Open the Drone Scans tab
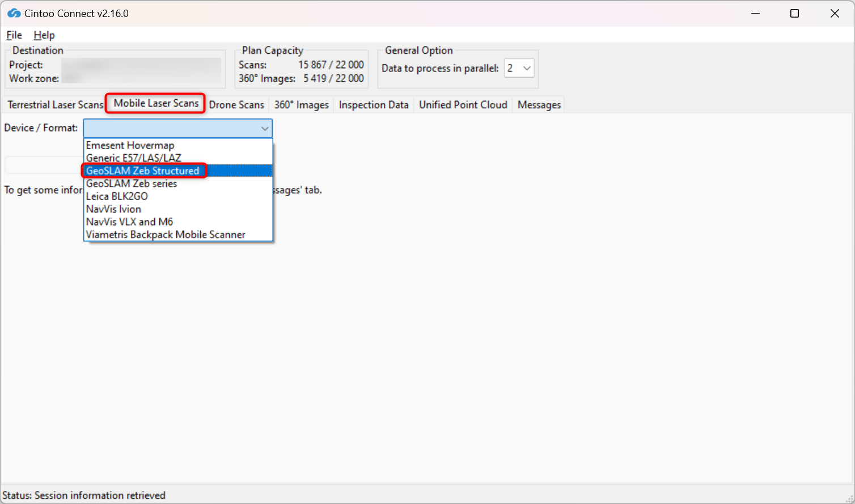The width and height of the screenshot is (855, 504). coord(236,105)
